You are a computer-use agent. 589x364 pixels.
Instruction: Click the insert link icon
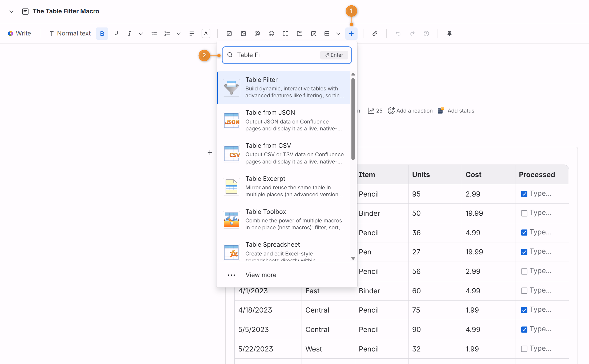coord(375,34)
